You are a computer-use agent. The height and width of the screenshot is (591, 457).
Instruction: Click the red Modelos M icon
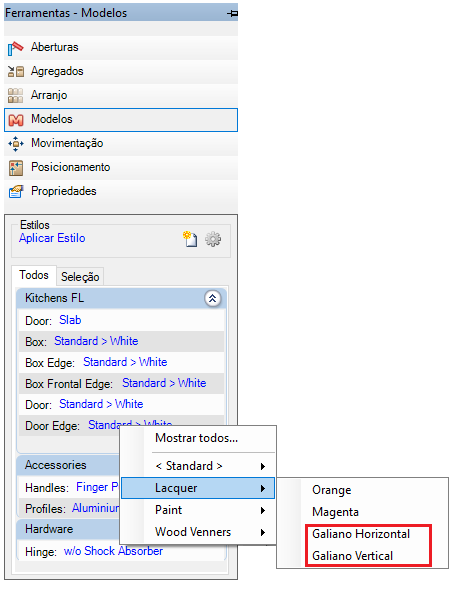tap(16, 120)
